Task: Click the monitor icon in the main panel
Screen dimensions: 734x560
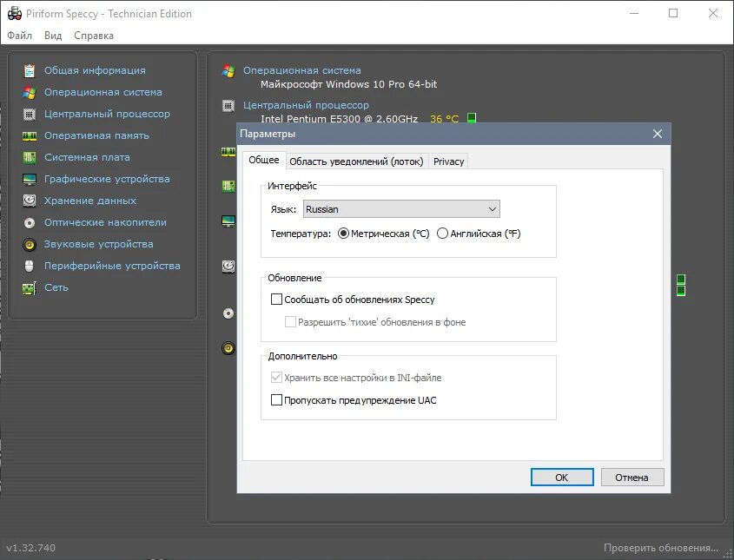Action: point(228,221)
